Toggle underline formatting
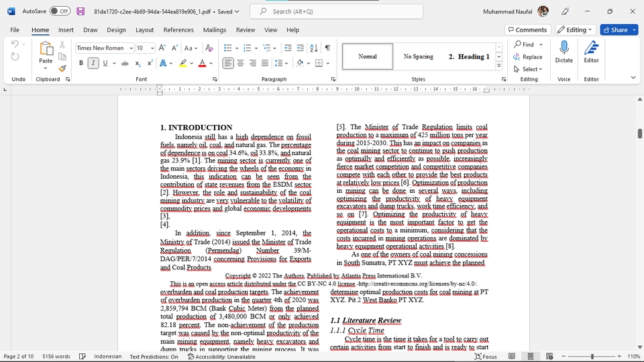The image size is (644, 362). [x=105, y=63]
